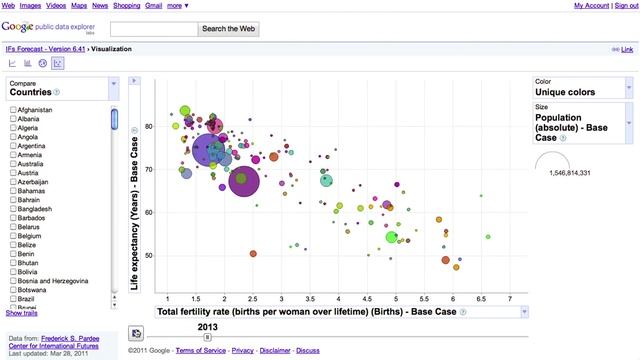The width and height of the screenshot is (640, 360).
Task: Click the play animation button
Action: [x=136, y=333]
